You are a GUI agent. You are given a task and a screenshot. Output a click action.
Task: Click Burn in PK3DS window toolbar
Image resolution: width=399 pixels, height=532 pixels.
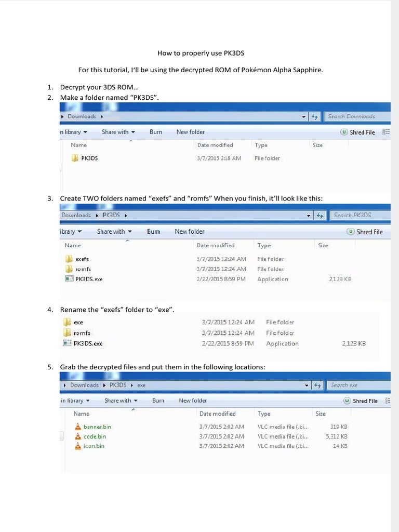click(153, 231)
